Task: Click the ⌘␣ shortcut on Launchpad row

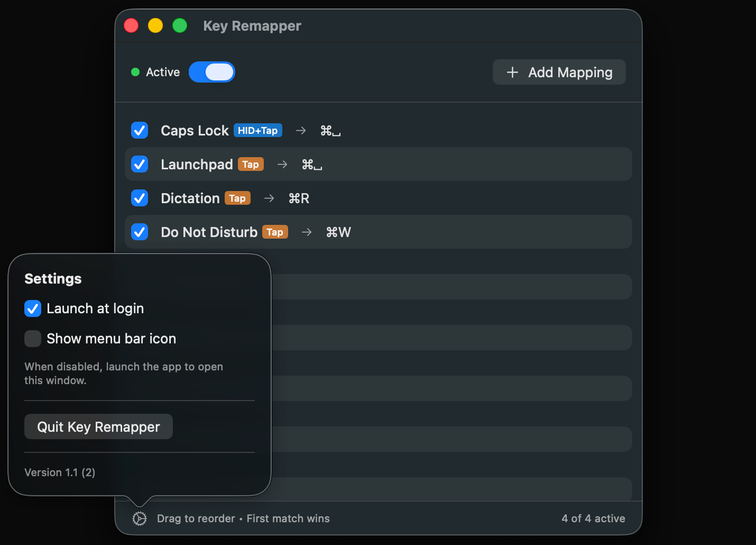Action: pyautogui.click(x=312, y=164)
